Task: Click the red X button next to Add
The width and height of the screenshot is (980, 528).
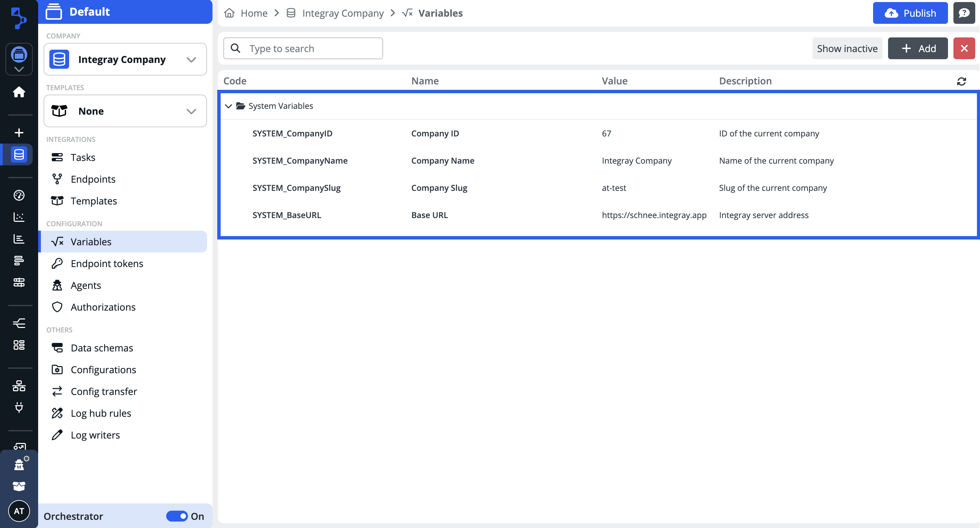Action: coord(964,48)
